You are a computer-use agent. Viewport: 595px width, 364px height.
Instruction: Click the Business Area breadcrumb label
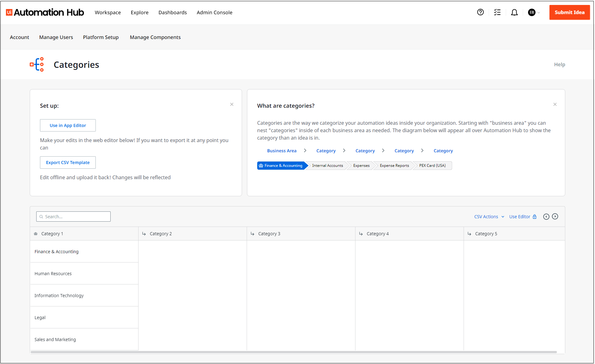[282, 151]
